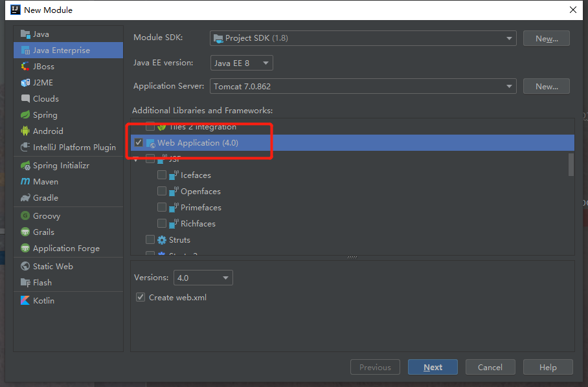Click the IntelliJ logo in the title bar

[x=16, y=10]
